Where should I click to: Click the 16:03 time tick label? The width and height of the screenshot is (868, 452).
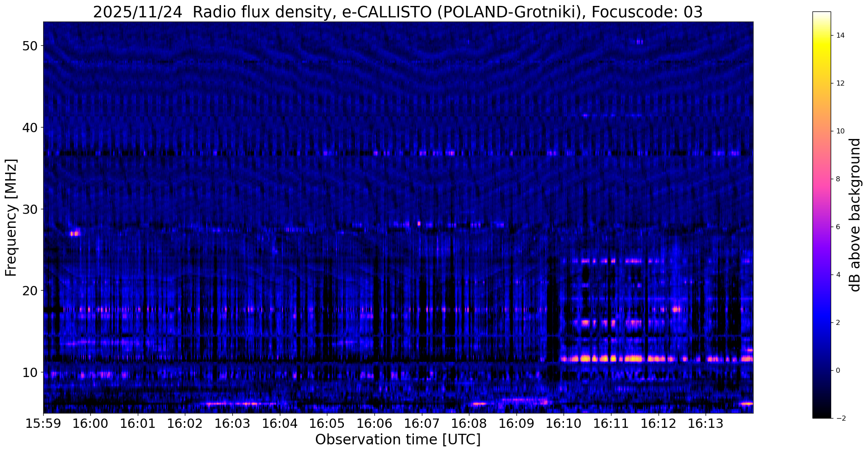click(x=232, y=423)
